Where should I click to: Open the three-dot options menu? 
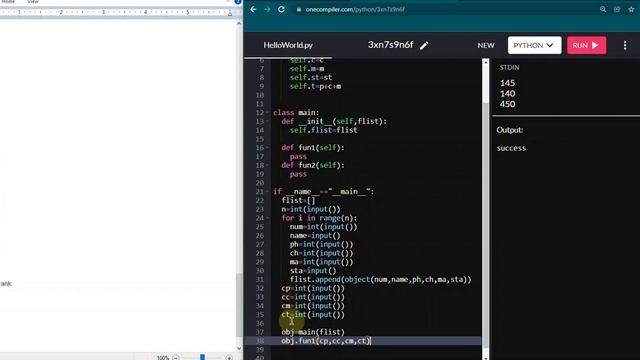pyautogui.click(x=625, y=45)
